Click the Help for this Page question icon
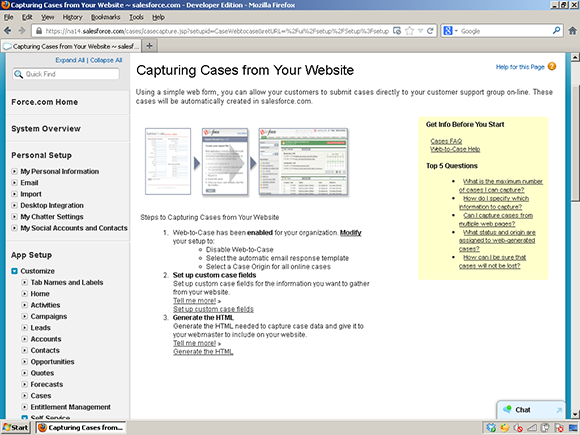The height and width of the screenshot is (435, 580). [552, 66]
